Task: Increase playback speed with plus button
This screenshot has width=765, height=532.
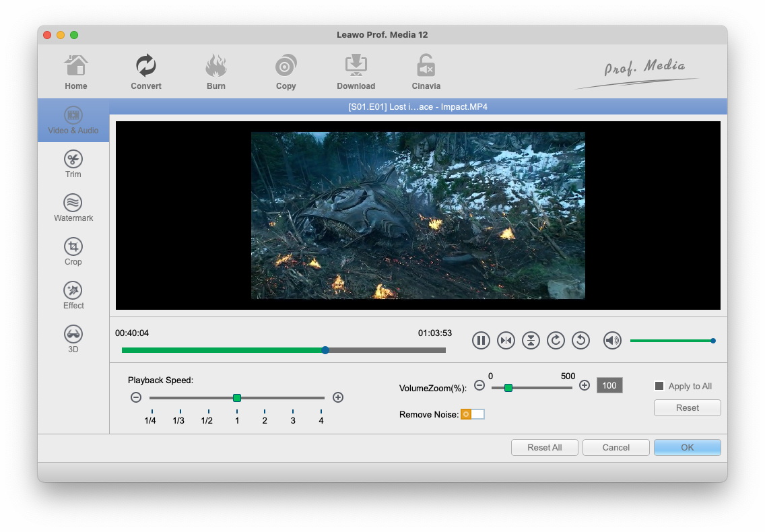Action: coord(338,397)
